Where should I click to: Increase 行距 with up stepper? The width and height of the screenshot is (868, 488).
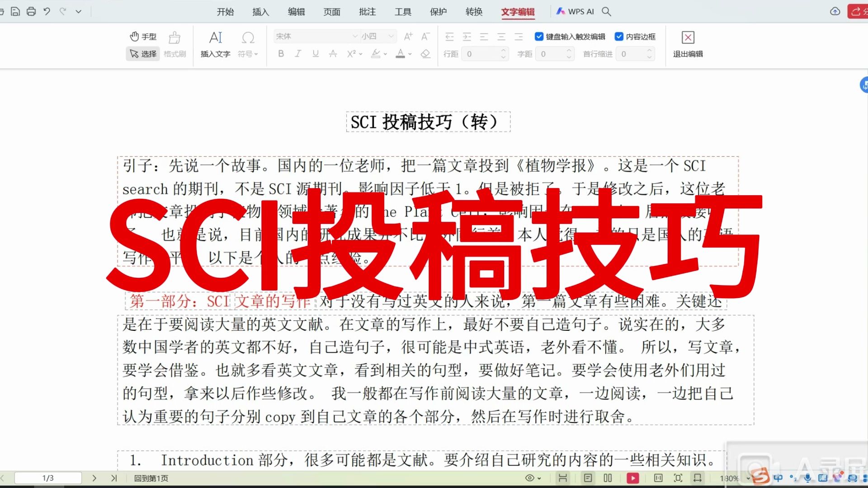click(x=503, y=51)
